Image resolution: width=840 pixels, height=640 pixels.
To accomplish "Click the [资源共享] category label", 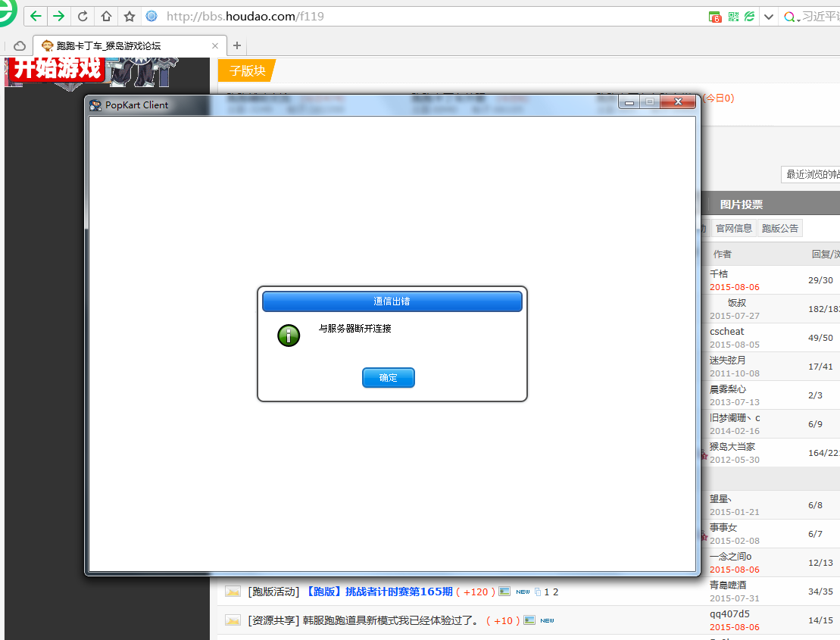I will click(273, 621).
